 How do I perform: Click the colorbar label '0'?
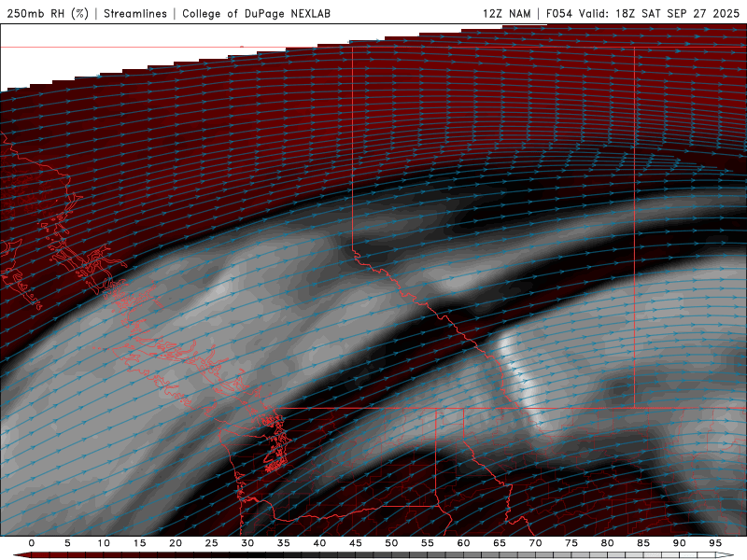32,543
